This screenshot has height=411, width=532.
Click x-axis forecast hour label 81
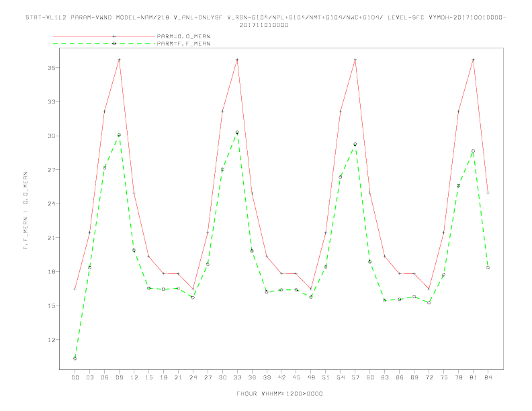click(474, 377)
